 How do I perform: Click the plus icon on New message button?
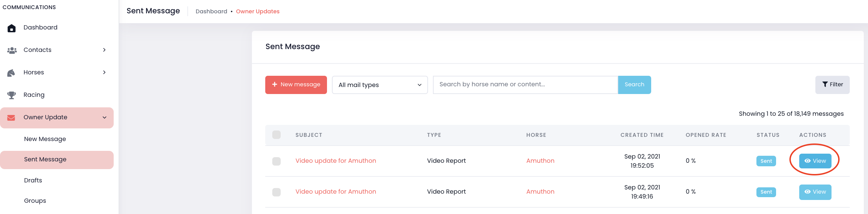(x=275, y=85)
